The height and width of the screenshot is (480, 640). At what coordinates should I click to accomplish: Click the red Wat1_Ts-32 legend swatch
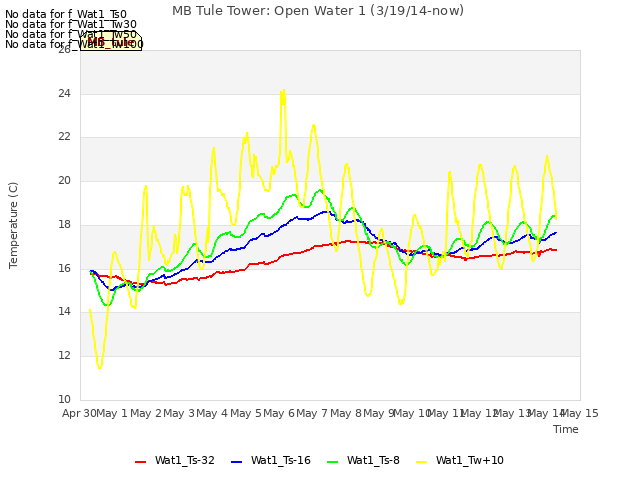[140, 462]
